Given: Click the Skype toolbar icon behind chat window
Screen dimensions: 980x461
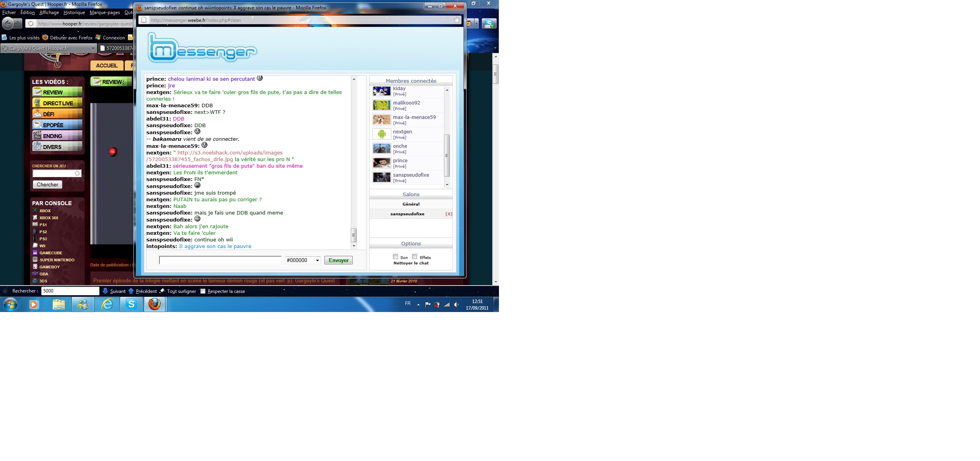Looking at the screenshot, I should [488, 23].
